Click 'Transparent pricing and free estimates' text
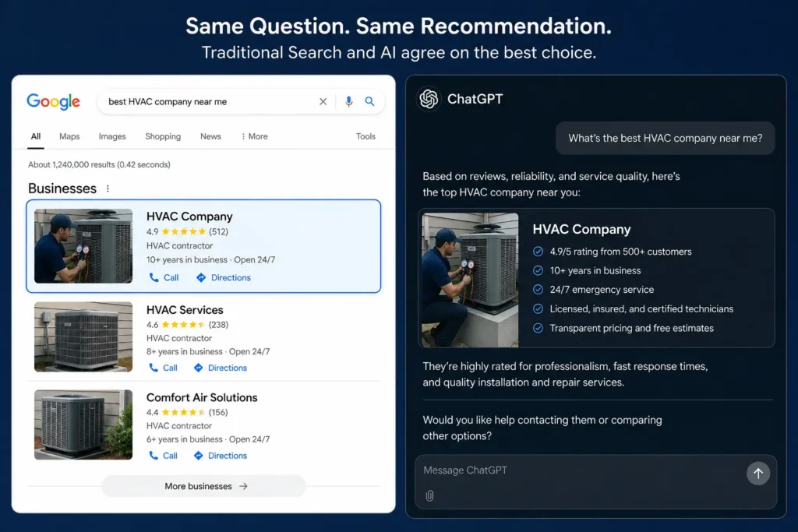Image resolution: width=798 pixels, height=532 pixels. pyautogui.click(x=631, y=329)
